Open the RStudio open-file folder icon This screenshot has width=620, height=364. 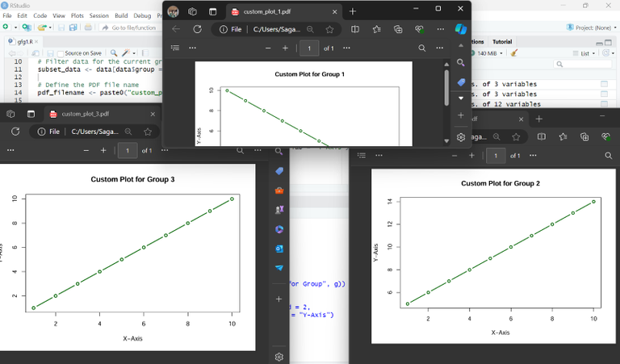42,27
